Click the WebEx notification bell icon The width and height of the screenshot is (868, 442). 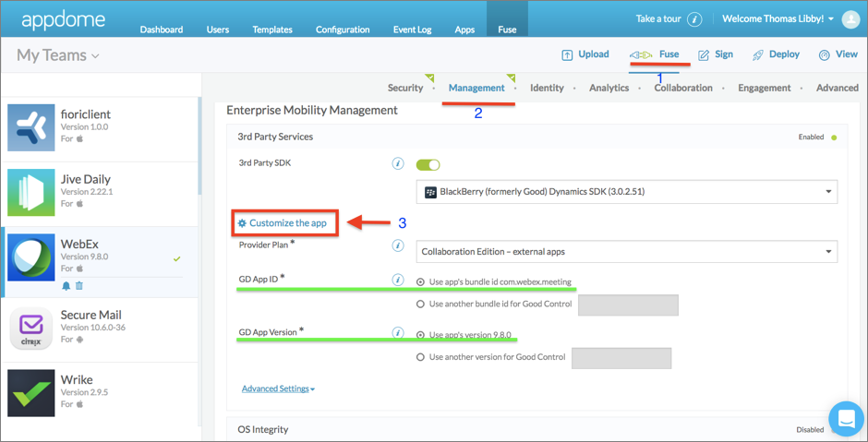coord(66,286)
